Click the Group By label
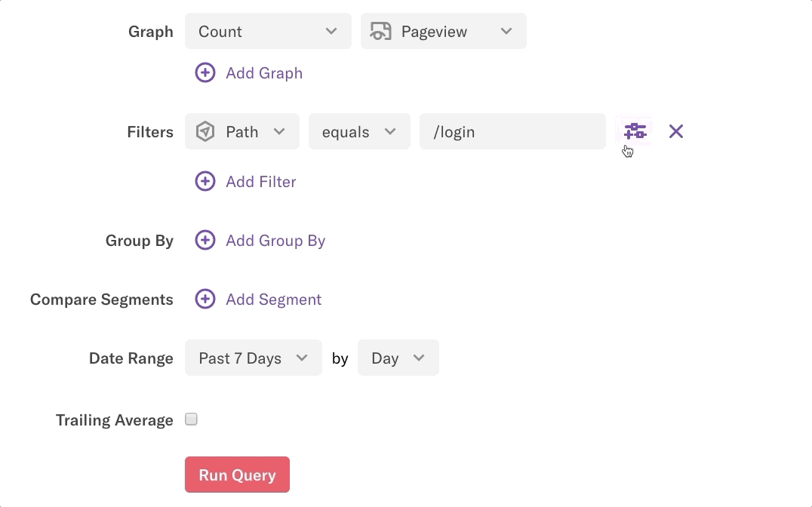This screenshot has height=507, width=812. point(140,241)
